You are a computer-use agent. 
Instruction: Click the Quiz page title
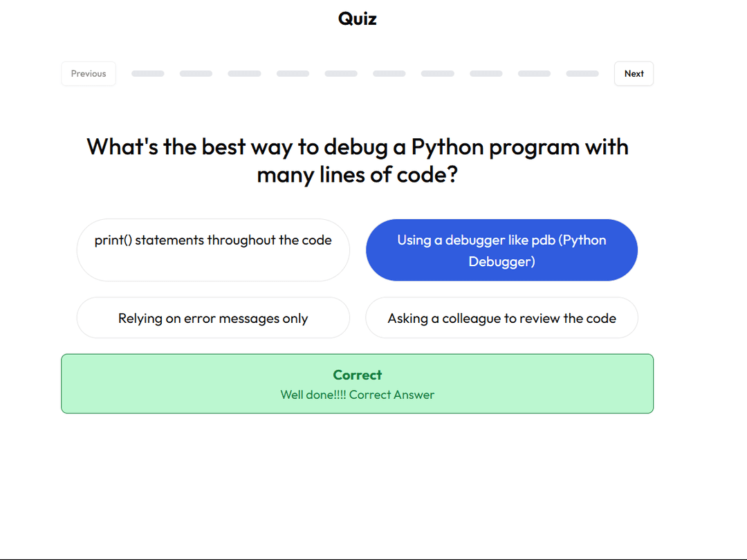(357, 19)
